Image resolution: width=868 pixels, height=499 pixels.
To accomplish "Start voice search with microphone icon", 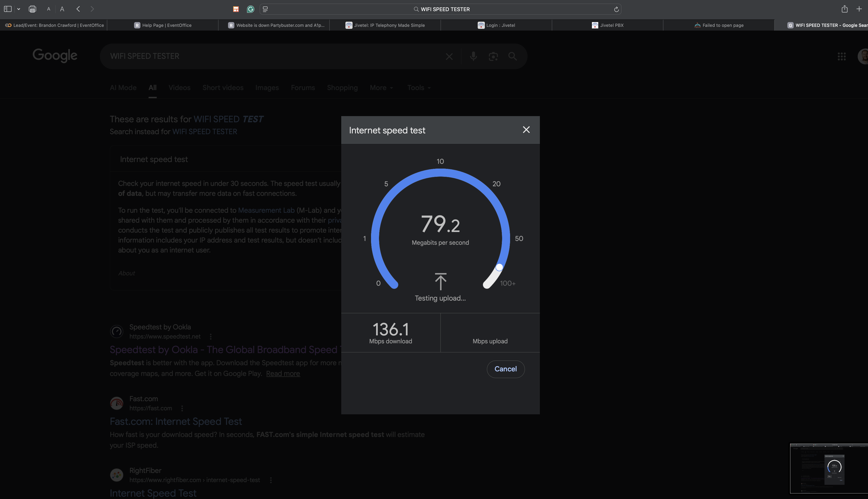I will (473, 56).
